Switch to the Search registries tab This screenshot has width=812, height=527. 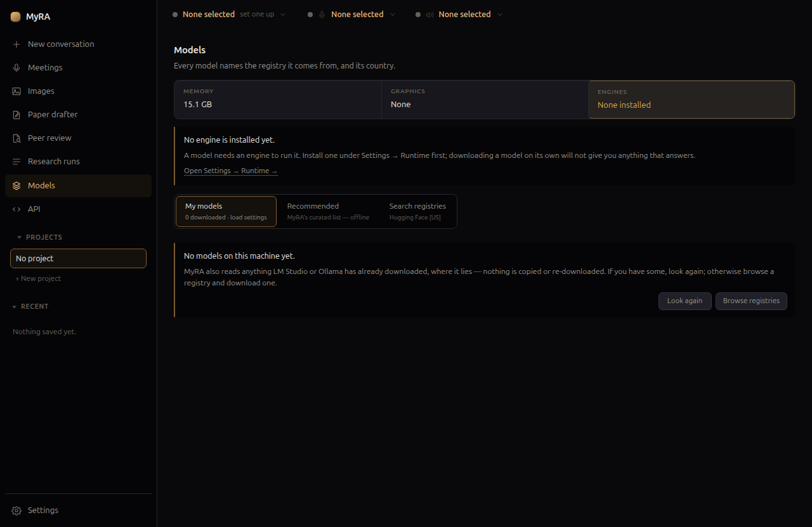pyautogui.click(x=417, y=211)
